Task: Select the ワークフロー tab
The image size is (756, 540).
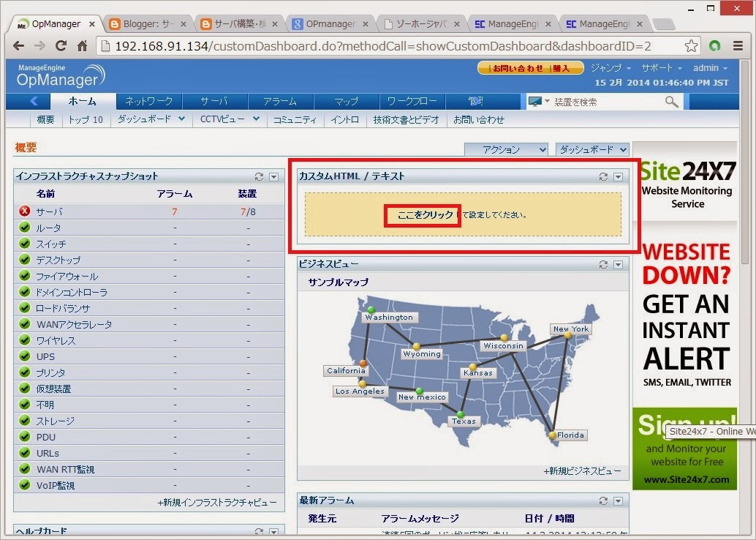Action: (412, 101)
